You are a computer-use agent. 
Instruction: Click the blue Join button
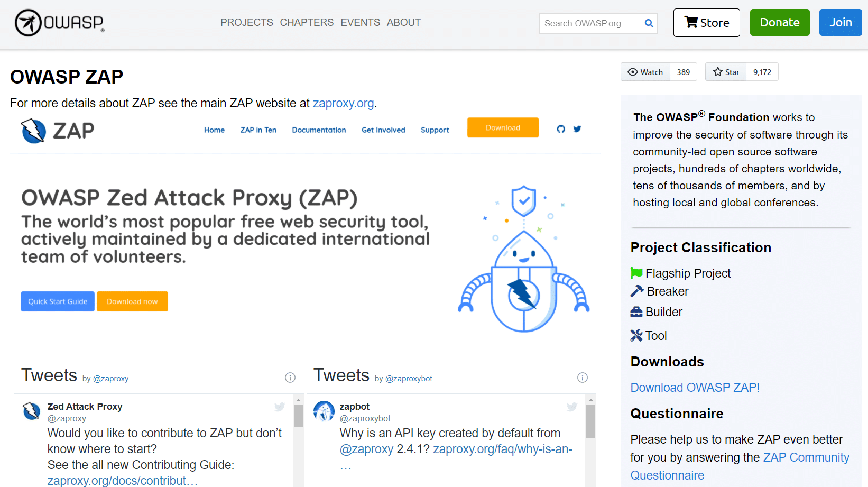[841, 23]
